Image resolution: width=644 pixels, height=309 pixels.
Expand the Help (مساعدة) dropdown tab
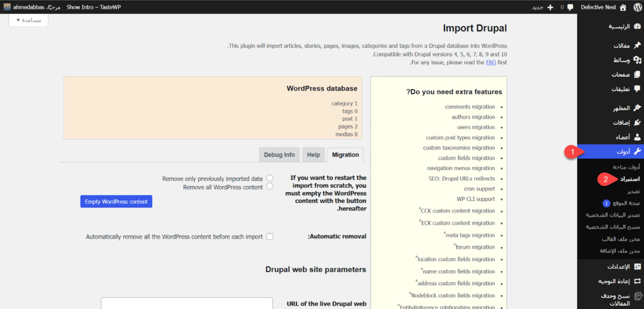[28, 20]
